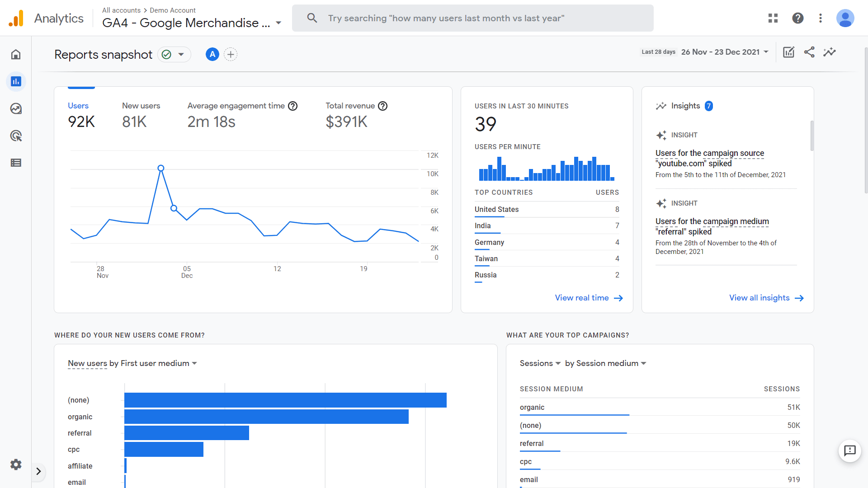Screen dimensions: 868x488
Task: Open the Home sidebar icon
Action: pyautogui.click(x=16, y=55)
